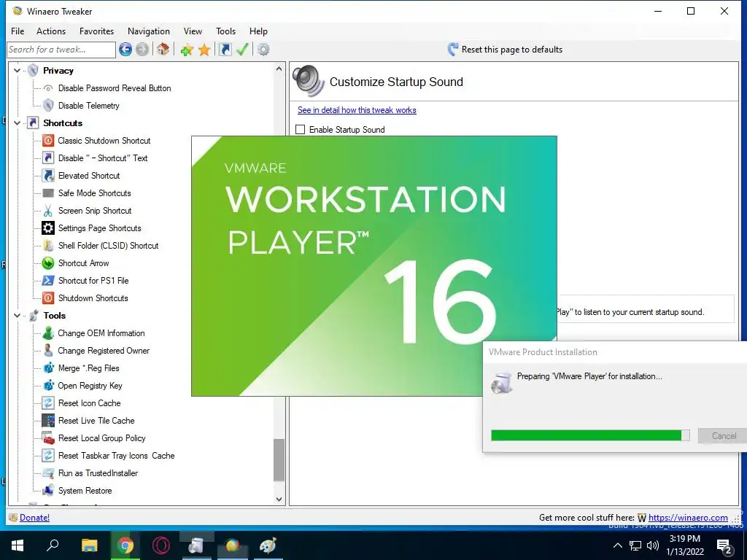Click the Reset Icon Cache icon

(x=48, y=402)
